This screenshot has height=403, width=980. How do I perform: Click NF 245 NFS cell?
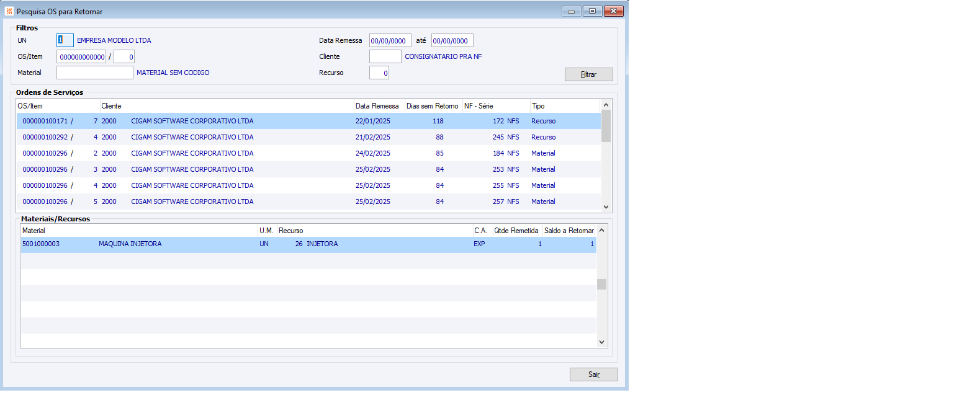coord(506,137)
